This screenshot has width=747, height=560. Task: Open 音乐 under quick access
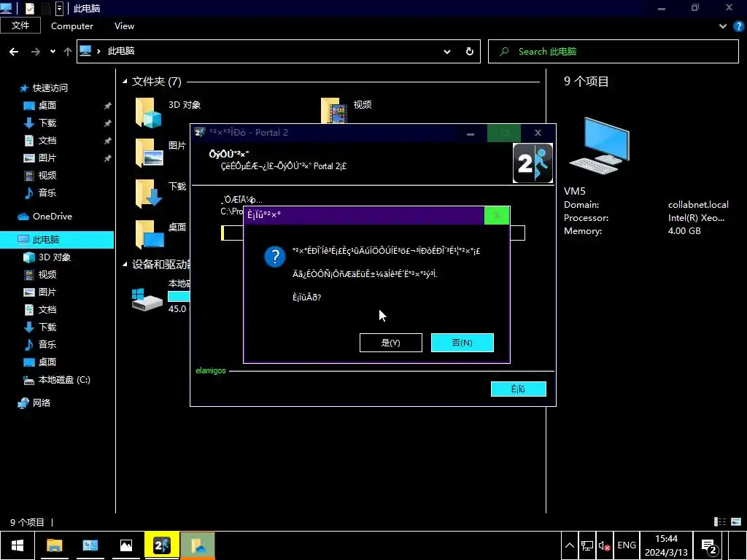tap(47, 192)
